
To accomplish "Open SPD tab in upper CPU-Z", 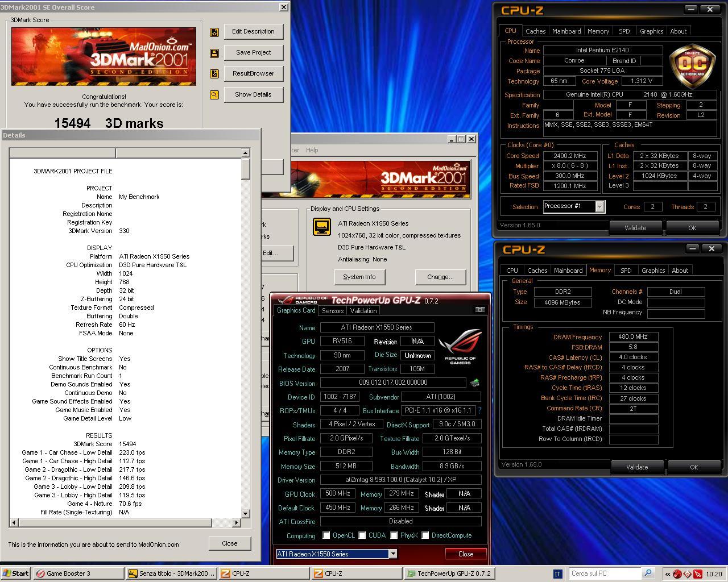I will pyautogui.click(x=624, y=31).
